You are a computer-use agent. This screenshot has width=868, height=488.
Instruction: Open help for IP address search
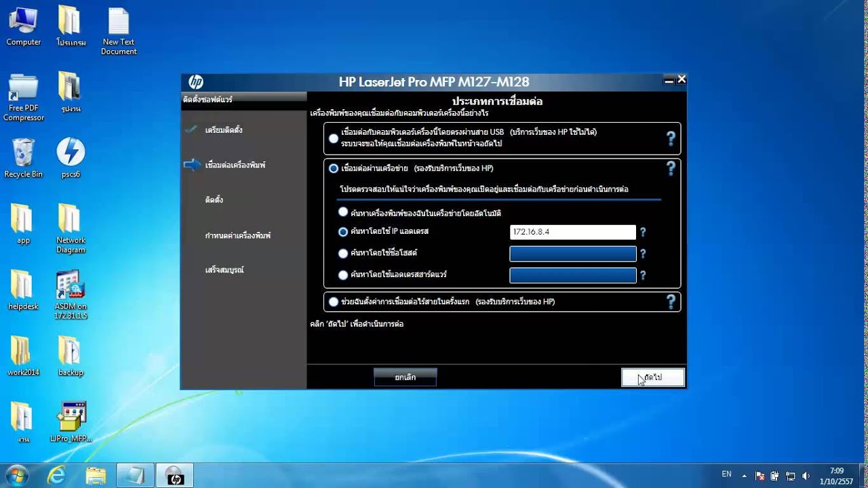[x=643, y=232]
